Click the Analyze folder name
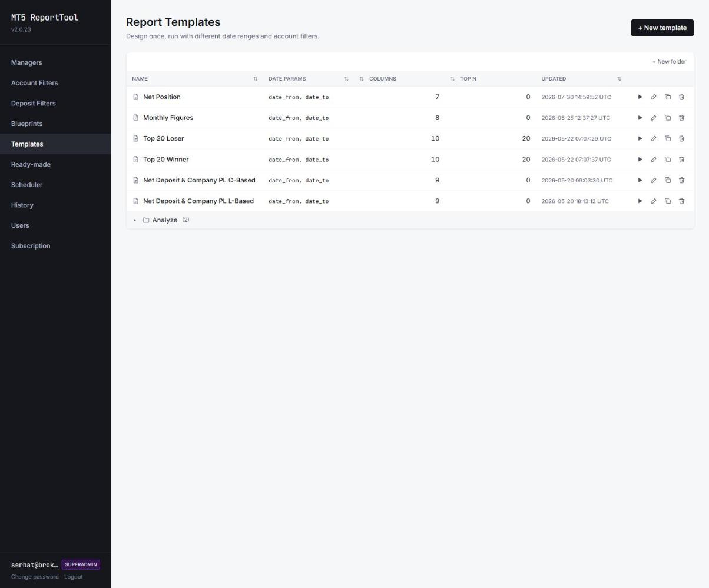The height and width of the screenshot is (588, 709). pyautogui.click(x=165, y=220)
